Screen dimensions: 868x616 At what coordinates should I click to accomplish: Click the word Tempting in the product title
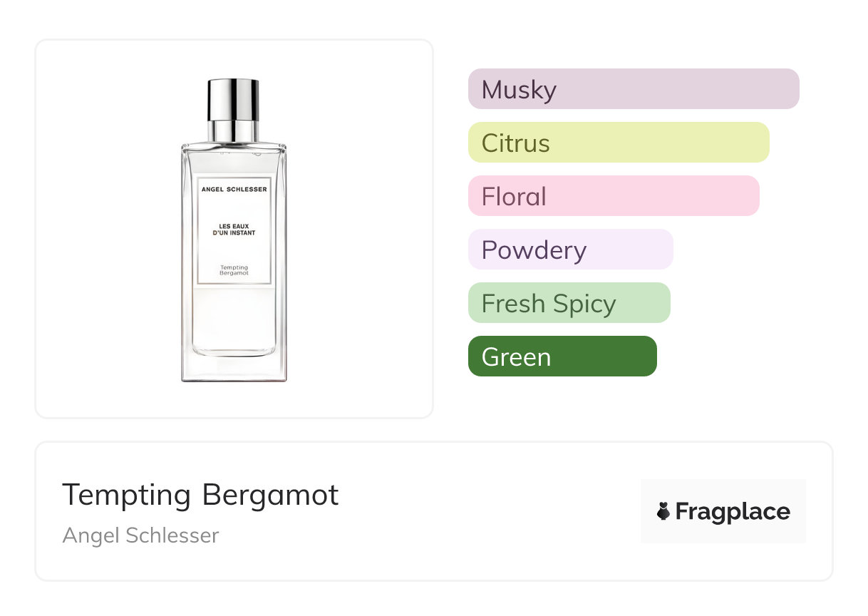126,495
